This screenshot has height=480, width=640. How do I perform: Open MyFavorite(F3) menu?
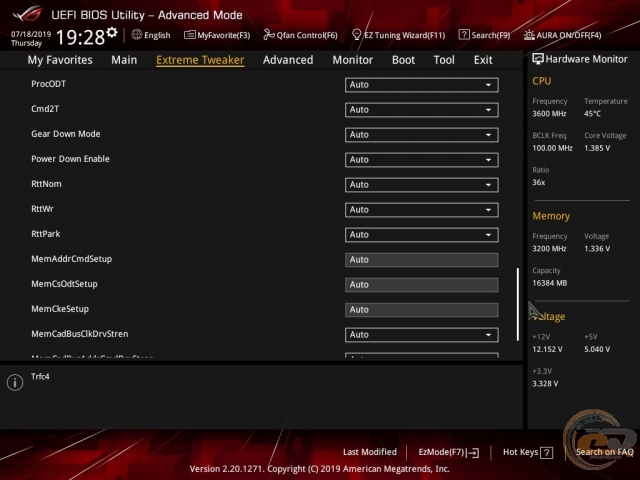[x=217, y=35]
